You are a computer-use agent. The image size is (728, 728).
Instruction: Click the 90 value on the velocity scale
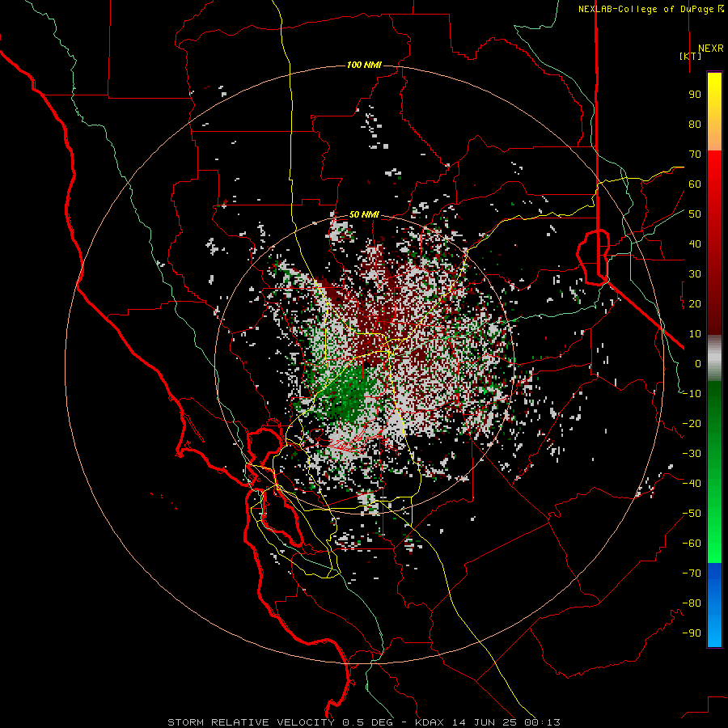pyautogui.click(x=695, y=95)
